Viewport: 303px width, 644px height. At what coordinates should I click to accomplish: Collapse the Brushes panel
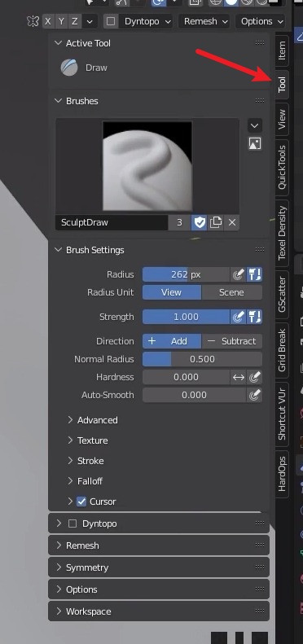59,101
